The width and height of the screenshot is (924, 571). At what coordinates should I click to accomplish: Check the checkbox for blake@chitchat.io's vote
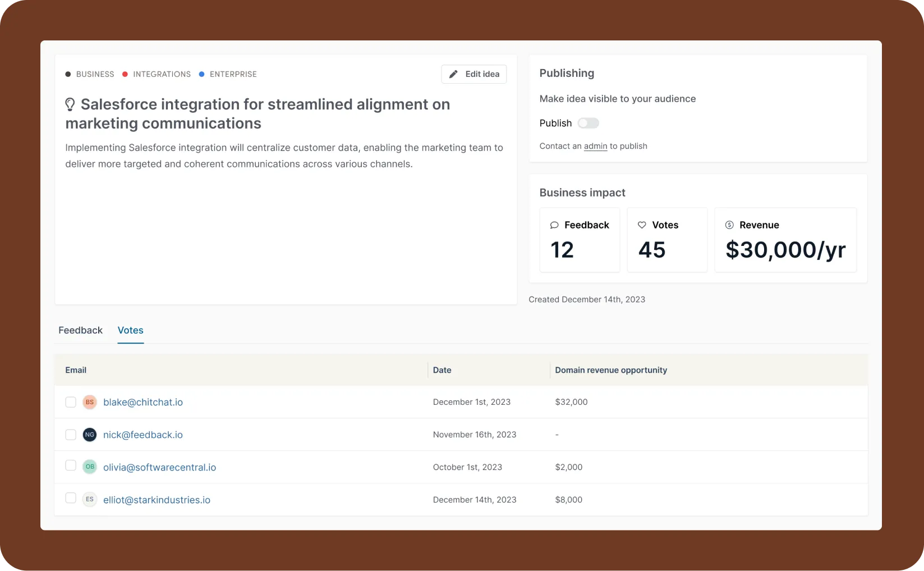(x=71, y=402)
